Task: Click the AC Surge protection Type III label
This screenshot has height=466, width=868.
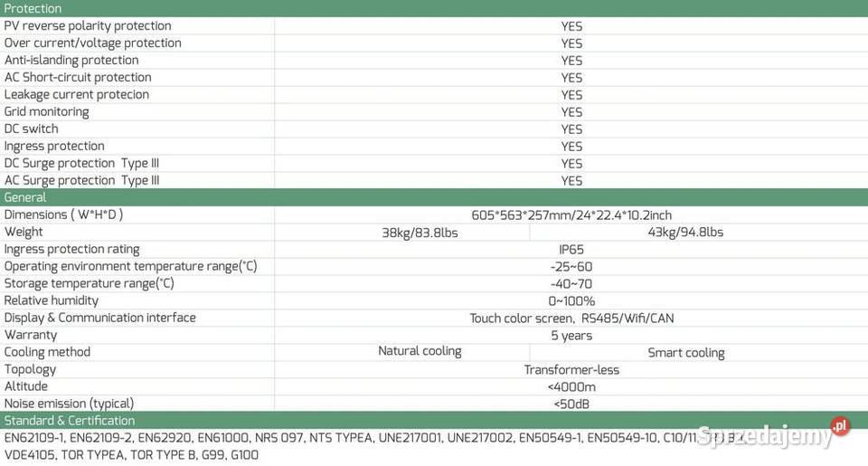Action: [82, 181]
